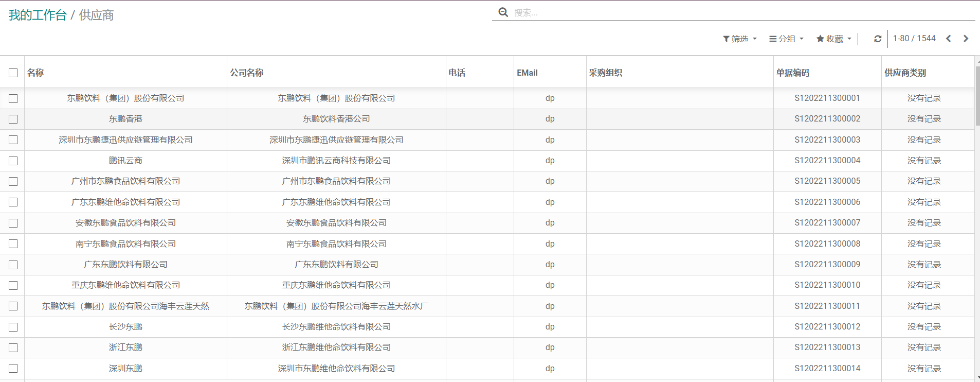Open the 我的工作台 breadcrumb link
Viewport: 980px width, 382px height.
click(x=38, y=15)
